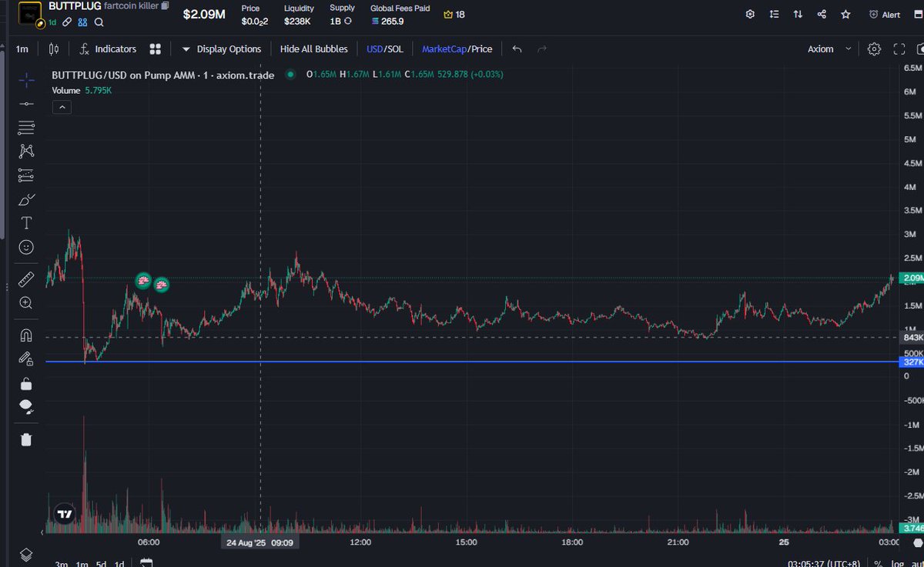Open the Axiom dropdown
The image size is (924, 567).
coord(826,48)
